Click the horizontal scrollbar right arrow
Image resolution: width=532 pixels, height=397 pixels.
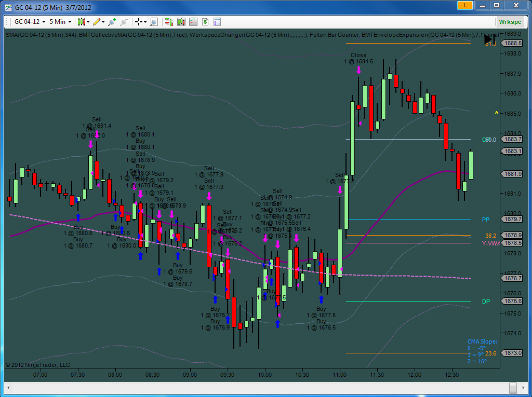pyautogui.click(x=524, y=388)
